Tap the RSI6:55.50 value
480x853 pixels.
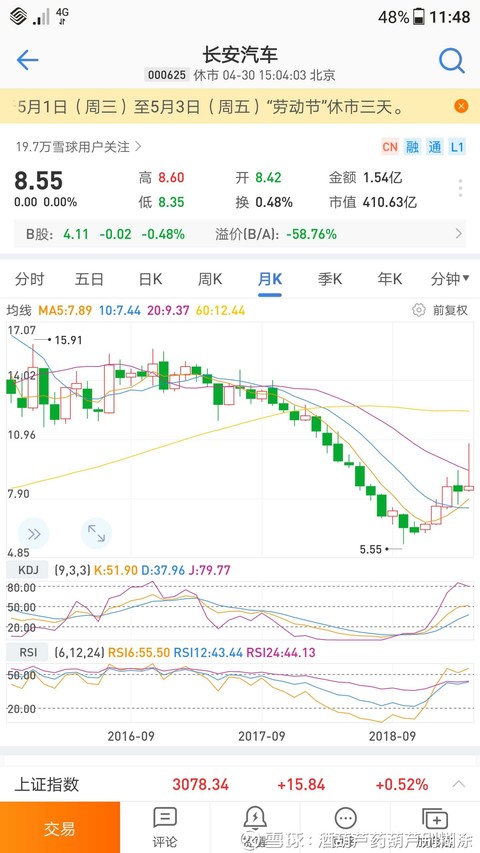point(139,652)
